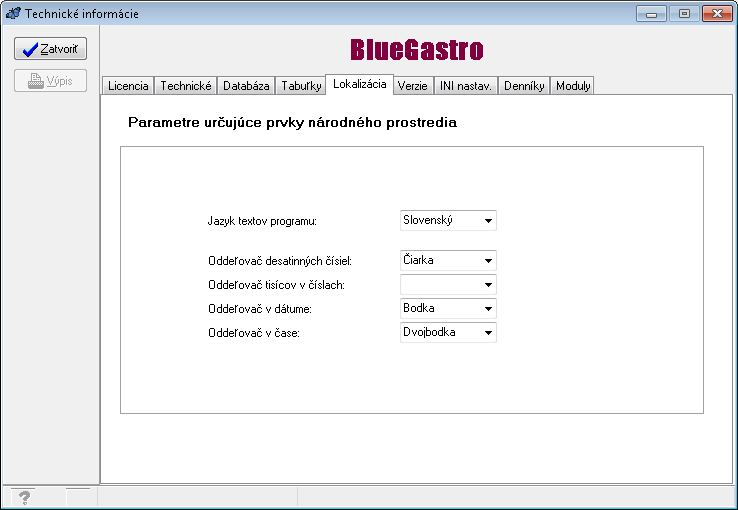Switch to the Technické tab
Screen dimensions: 738x510
tap(186, 86)
